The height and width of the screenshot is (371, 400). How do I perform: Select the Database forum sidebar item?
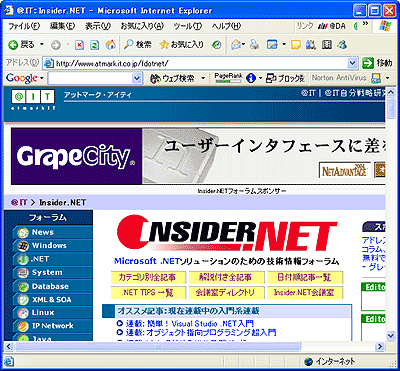pos(49,286)
